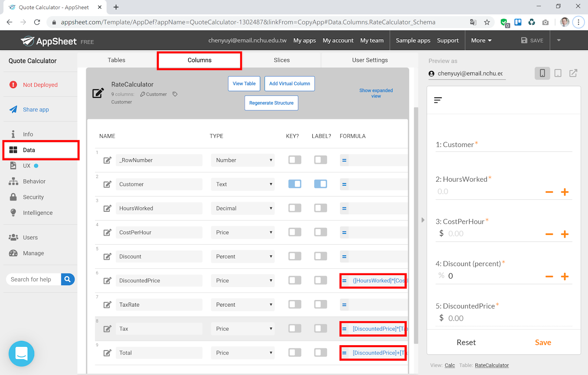588x375 pixels.
Task: Open edit pencil for DiscountedPrice column
Action: [107, 281]
